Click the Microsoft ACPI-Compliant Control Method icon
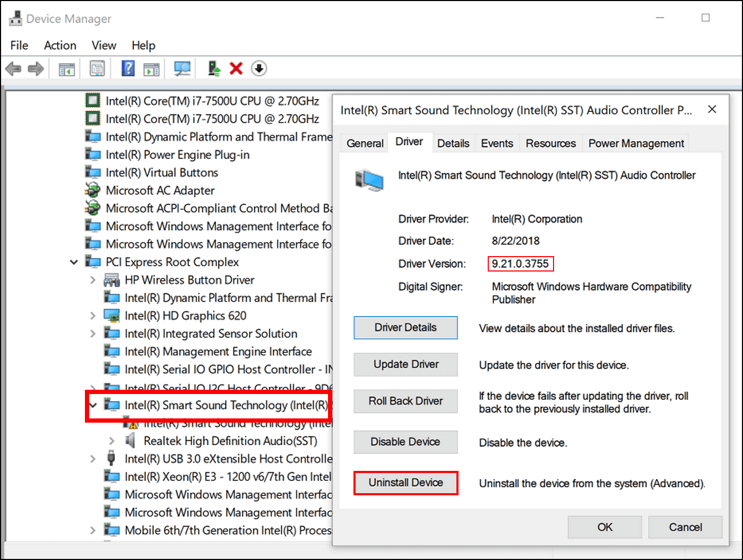Image resolution: width=743 pixels, height=560 pixels. tap(93, 208)
